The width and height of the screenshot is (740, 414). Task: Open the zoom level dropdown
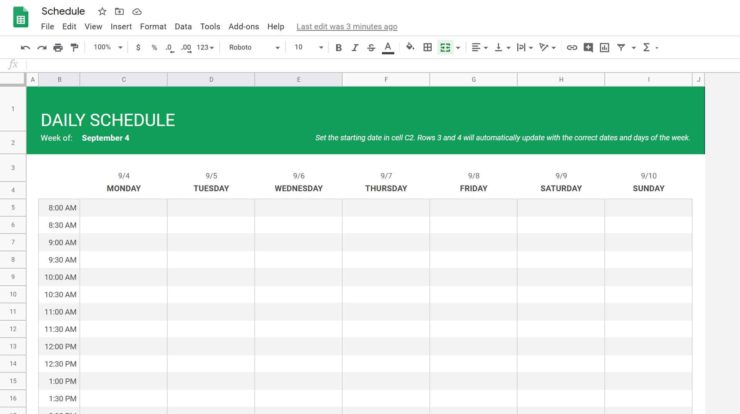click(x=108, y=48)
